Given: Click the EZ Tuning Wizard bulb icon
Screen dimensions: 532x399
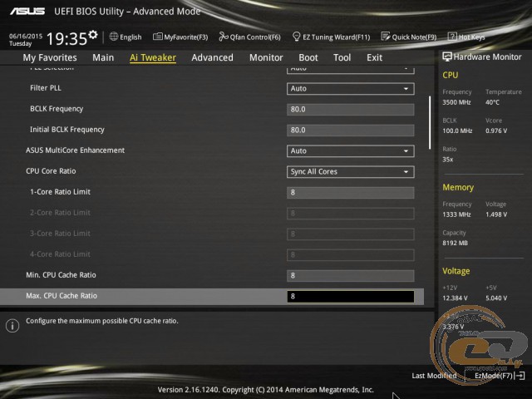Looking at the screenshot, I should click(296, 37).
